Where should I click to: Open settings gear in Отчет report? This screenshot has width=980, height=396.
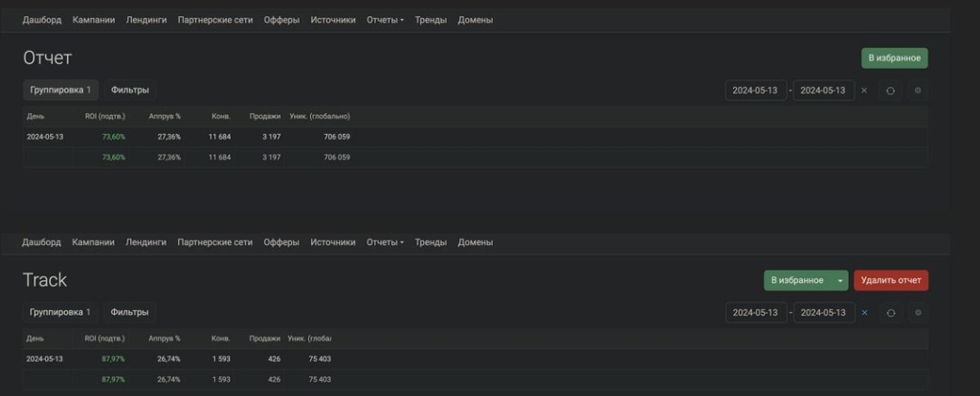(918, 91)
